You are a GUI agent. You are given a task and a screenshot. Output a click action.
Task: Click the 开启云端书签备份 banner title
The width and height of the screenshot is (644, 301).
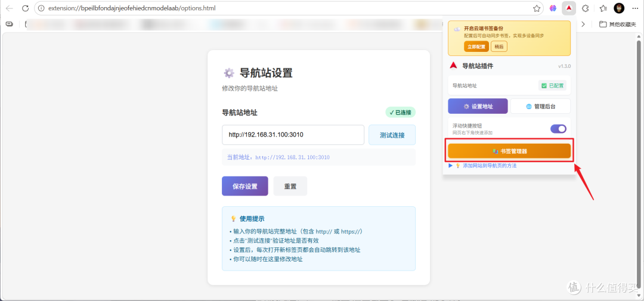tap(484, 29)
